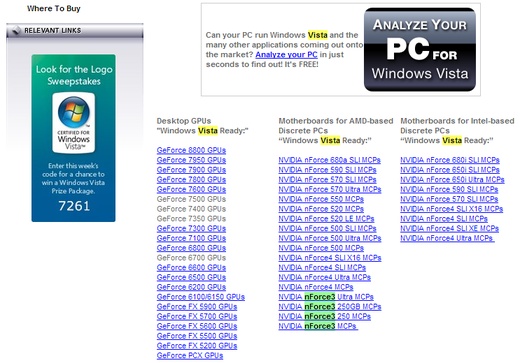This screenshot has width=520, height=363.
Task: Open the NVIDIA nForce3 250GB MCPs link
Action: tap(330, 307)
